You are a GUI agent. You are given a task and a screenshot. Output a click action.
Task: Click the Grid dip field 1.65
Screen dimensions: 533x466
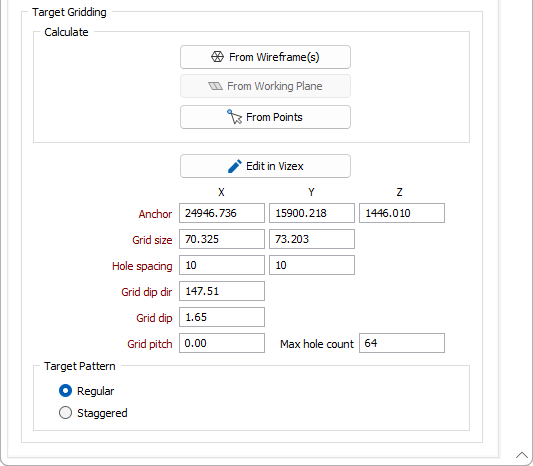[222, 317]
